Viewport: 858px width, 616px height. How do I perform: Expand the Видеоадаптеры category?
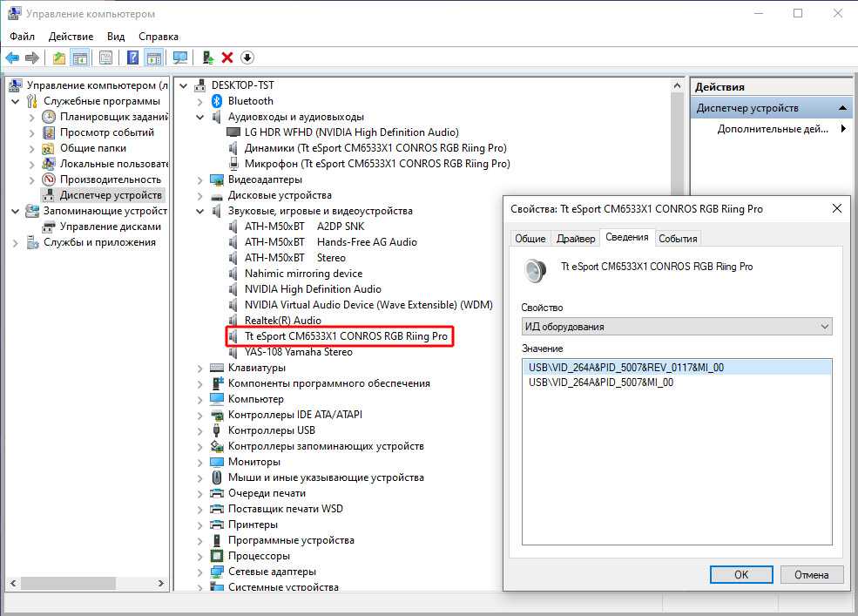(x=201, y=179)
